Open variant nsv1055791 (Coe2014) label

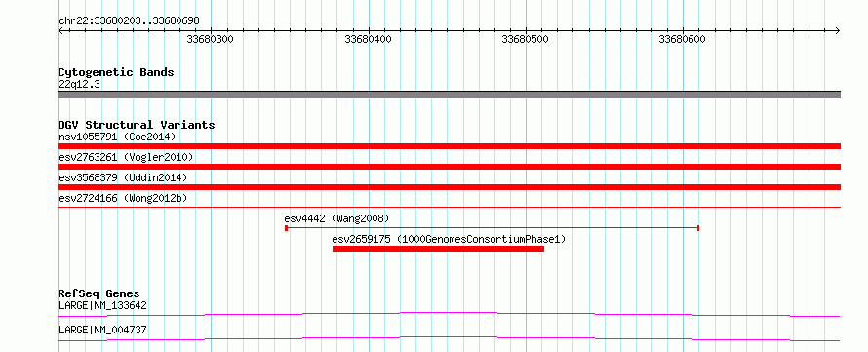[117, 137]
